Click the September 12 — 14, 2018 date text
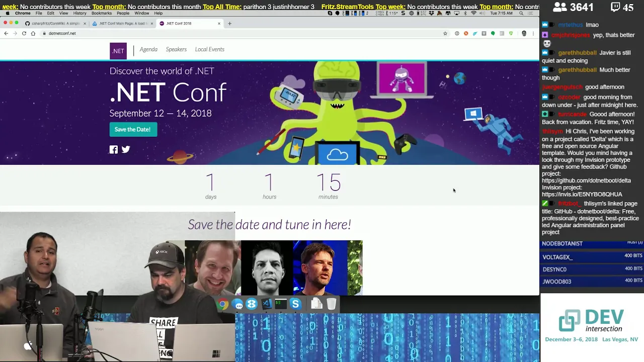 (160, 114)
